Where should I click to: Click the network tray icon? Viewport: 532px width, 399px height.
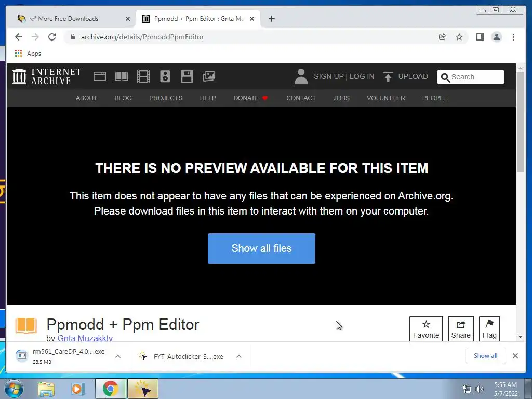click(467, 389)
